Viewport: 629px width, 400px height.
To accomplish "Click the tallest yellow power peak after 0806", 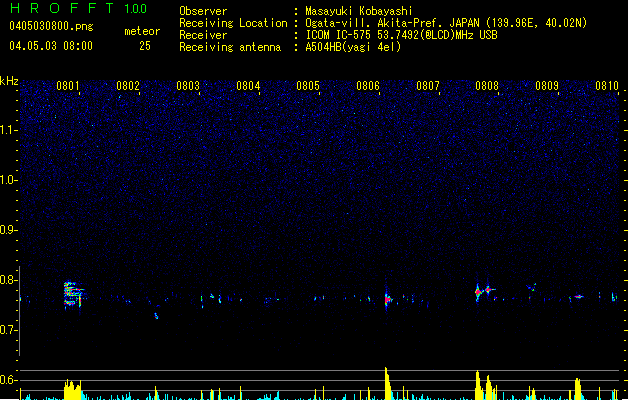I will click(388, 383).
